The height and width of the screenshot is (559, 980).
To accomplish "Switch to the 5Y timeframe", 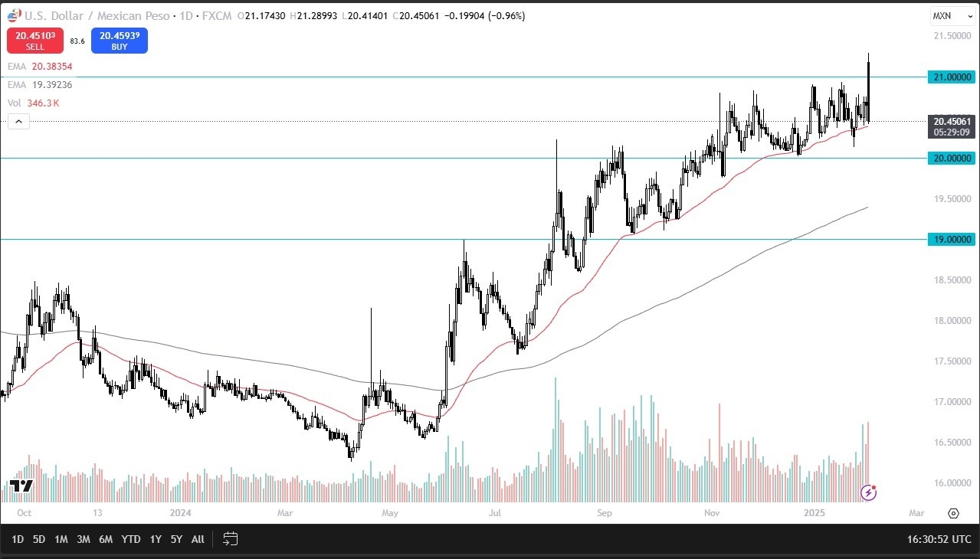I will tap(176, 539).
